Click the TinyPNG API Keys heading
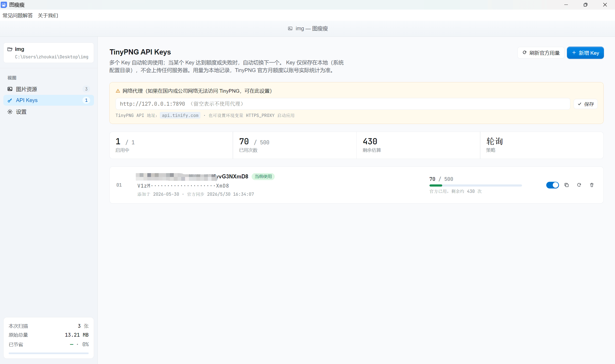615x364 pixels. click(140, 52)
